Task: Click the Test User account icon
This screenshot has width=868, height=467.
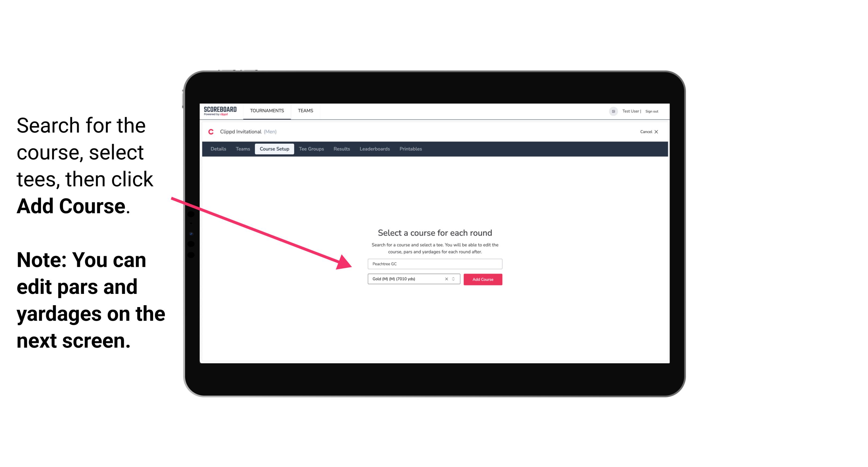Action: pyautogui.click(x=612, y=111)
